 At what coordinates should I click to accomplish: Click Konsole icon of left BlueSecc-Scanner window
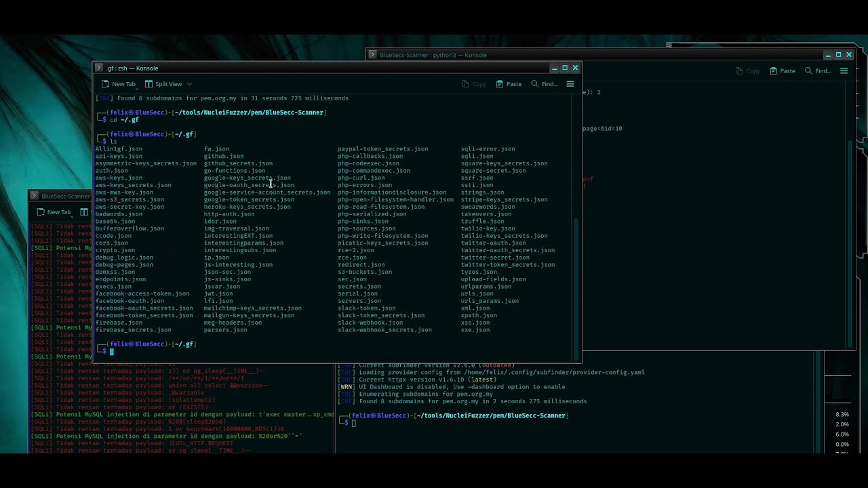[34, 196]
